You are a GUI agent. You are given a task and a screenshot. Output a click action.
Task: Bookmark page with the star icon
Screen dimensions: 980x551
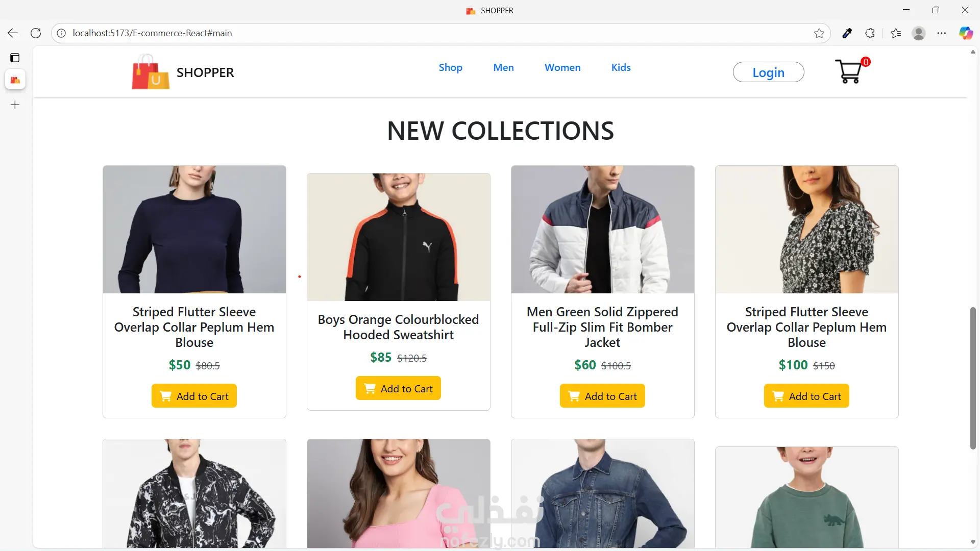819,33
